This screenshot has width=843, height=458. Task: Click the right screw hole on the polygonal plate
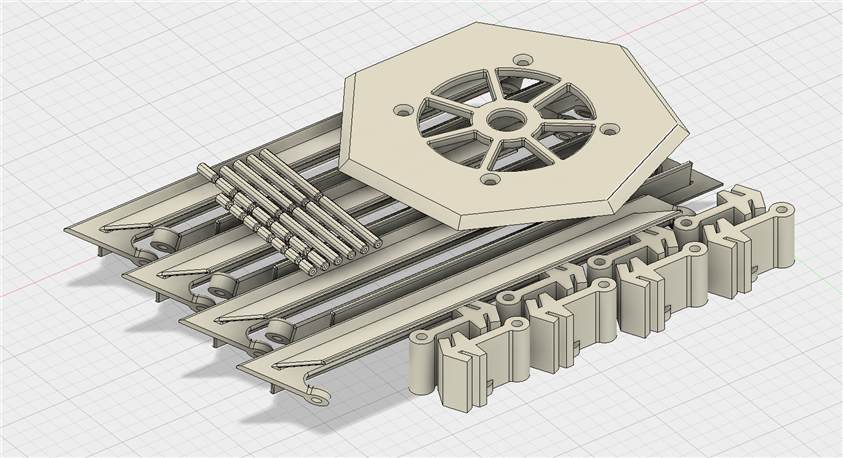click(x=610, y=130)
